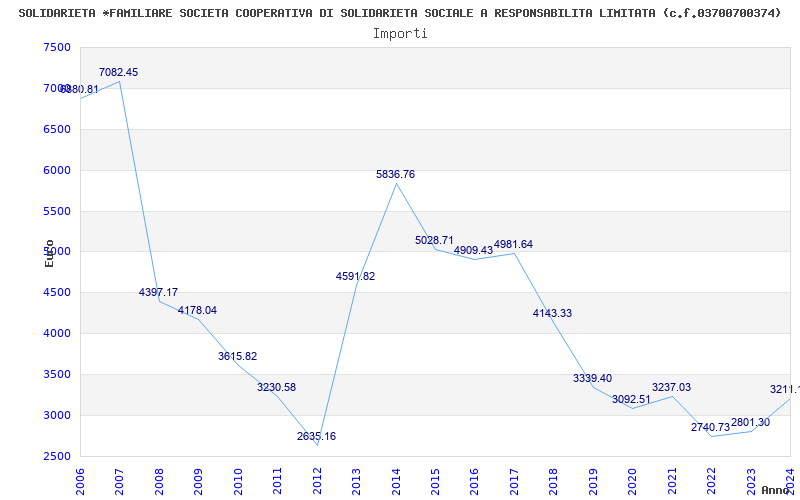This screenshot has height=500, width=800.
Task: Click the 5028.71 value label
Action: [434, 240]
